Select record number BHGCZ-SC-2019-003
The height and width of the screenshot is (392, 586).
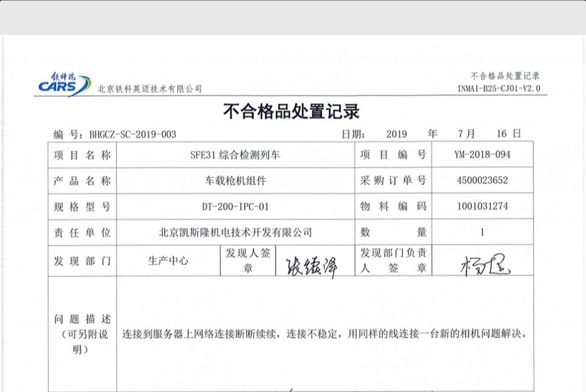133,134
